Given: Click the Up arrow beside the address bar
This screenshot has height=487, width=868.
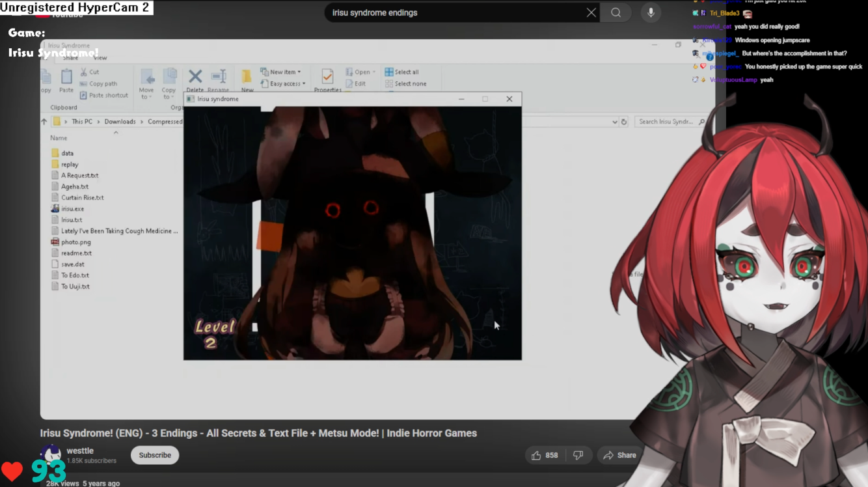Looking at the screenshot, I should point(44,122).
